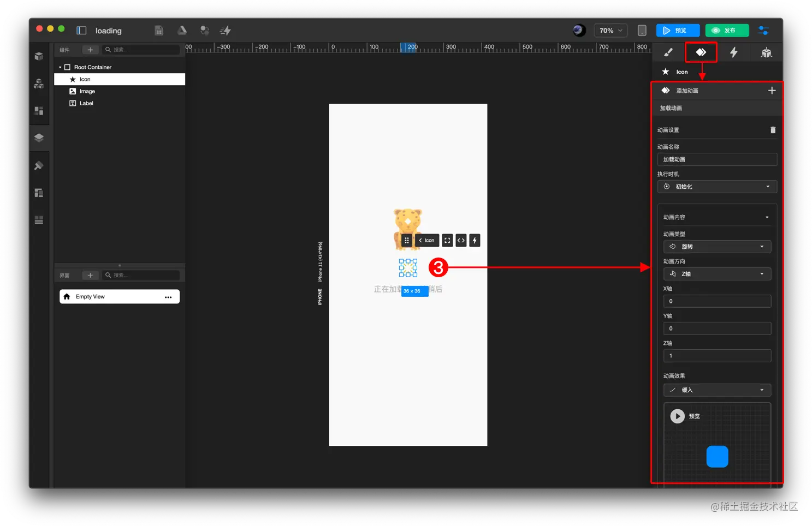Screen dimensions: 812x526
Task: Add a new component with plus button
Action: 90,50
